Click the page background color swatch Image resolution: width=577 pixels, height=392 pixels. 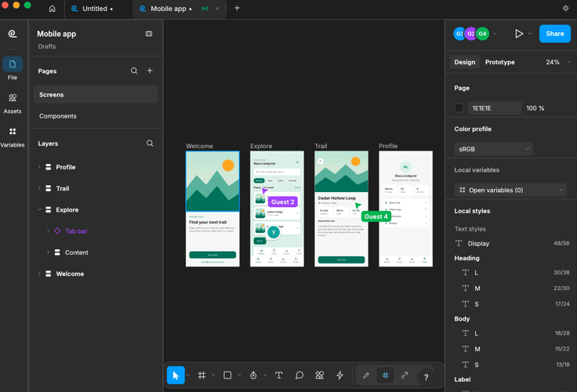coord(459,108)
